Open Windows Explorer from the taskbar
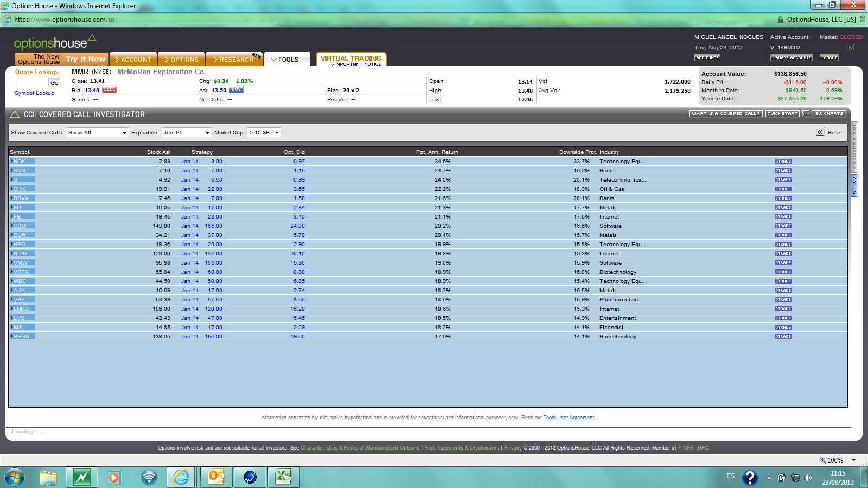 (x=48, y=477)
